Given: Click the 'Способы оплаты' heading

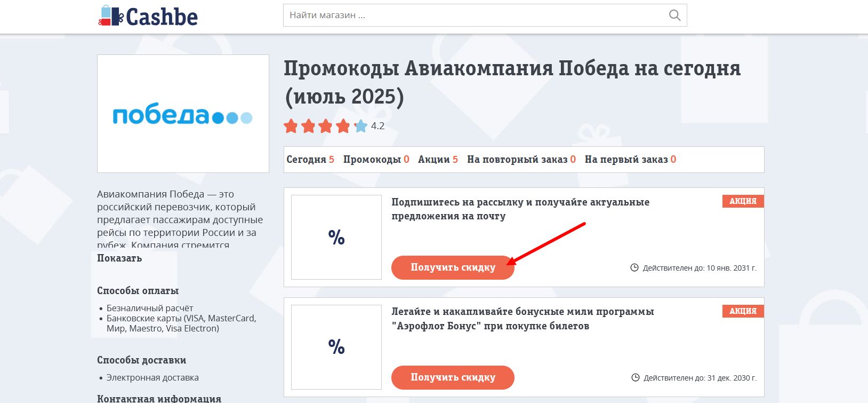Looking at the screenshot, I should pos(138,291).
